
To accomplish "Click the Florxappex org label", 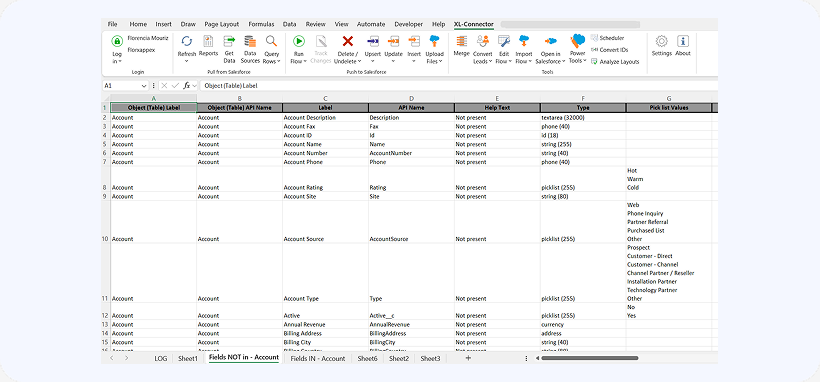I will [x=141, y=50].
